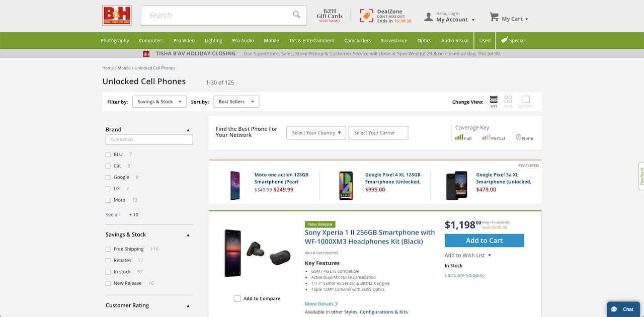Expand the Add to Wish List dropdown

(467, 255)
